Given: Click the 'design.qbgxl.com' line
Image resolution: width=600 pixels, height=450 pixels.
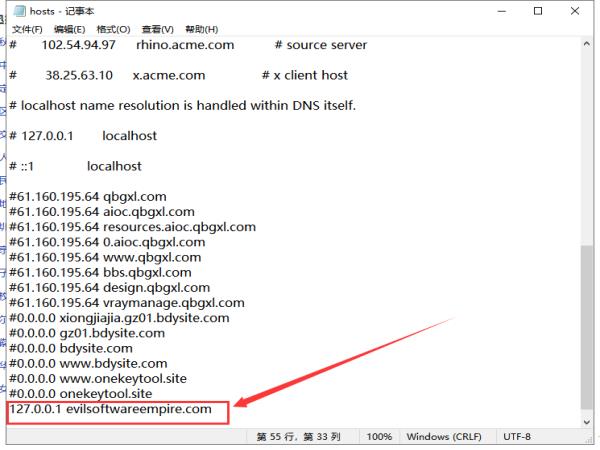Looking at the screenshot, I should coord(109,288).
